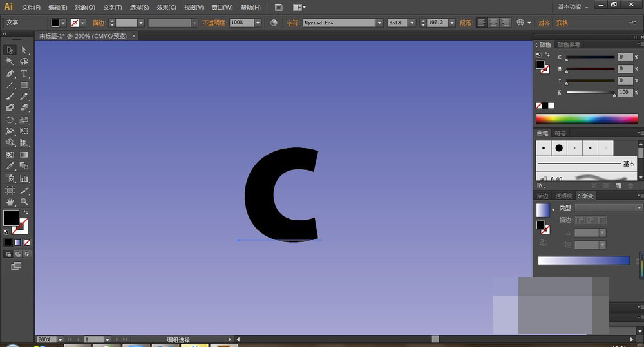Select the Hand tool
Screen dimensions: 644x347
click(x=10, y=202)
